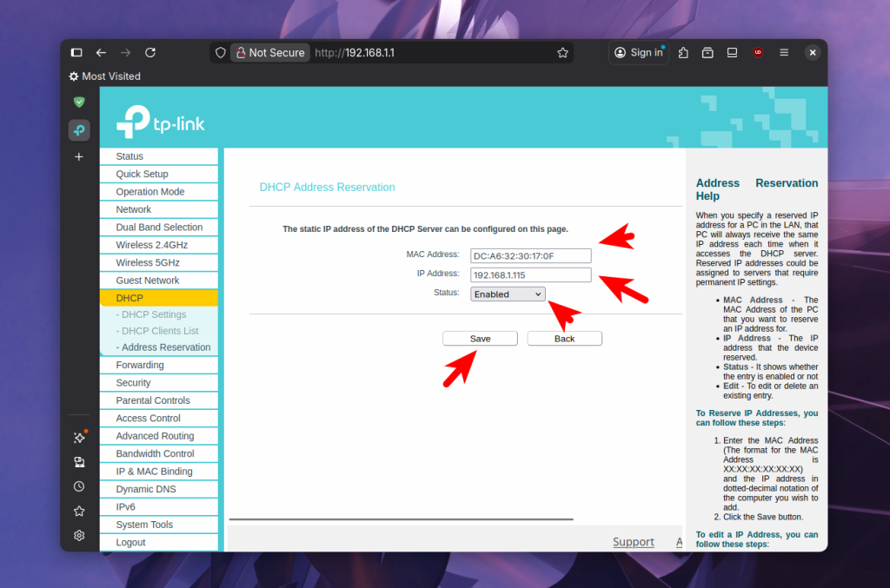Open the Status dropdown showing Enabled

point(508,294)
